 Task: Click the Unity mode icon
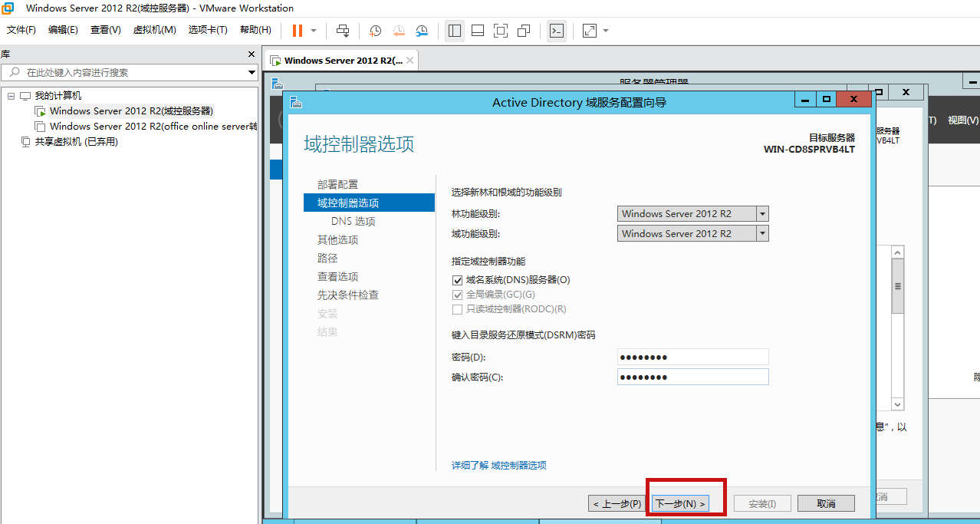point(524,31)
